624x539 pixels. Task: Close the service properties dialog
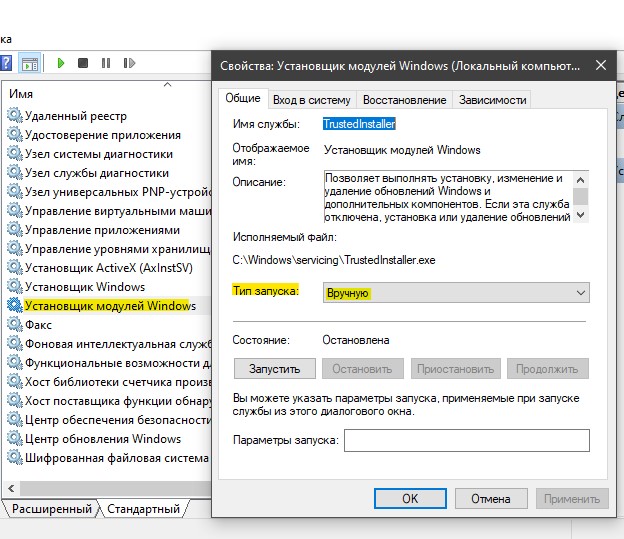[x=601, y=65]
